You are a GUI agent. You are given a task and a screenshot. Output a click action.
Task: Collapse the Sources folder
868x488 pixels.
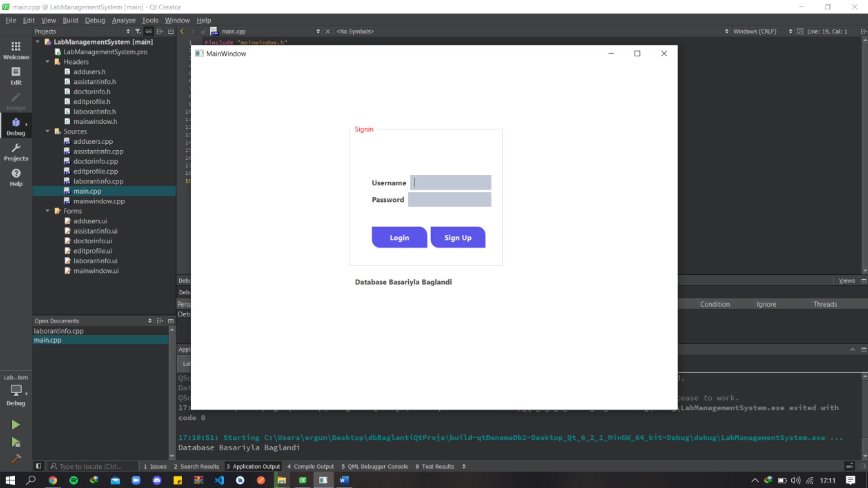(x=47, y=131)
